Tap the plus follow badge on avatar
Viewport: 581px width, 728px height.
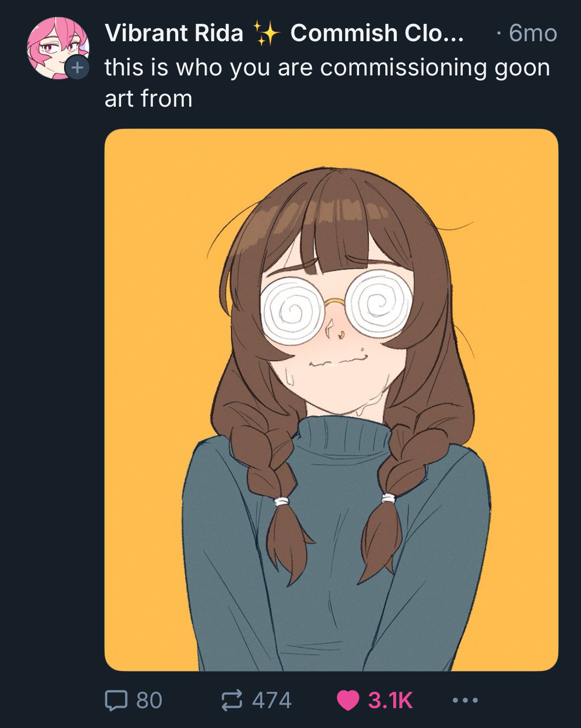point(77,67)
